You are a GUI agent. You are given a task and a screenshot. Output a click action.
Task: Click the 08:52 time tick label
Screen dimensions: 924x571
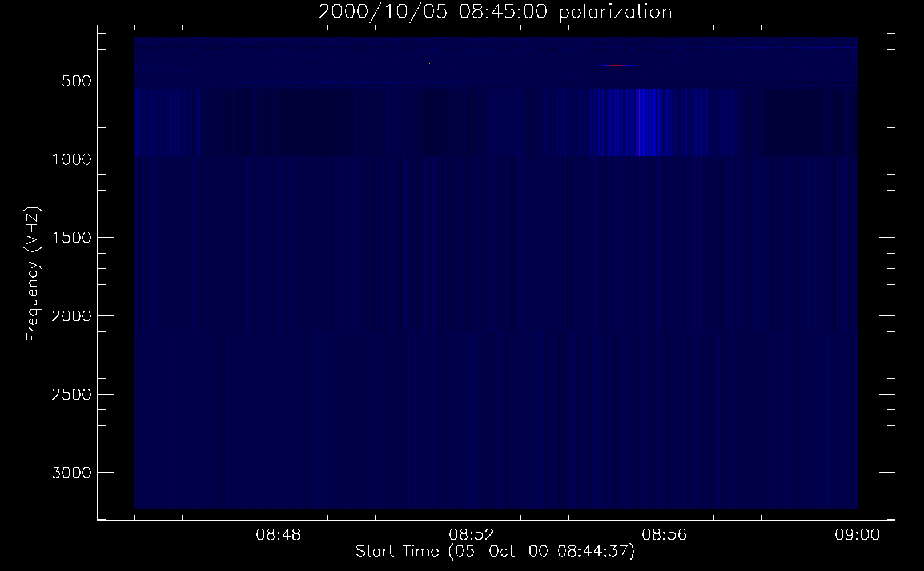(x=472, y=536)
